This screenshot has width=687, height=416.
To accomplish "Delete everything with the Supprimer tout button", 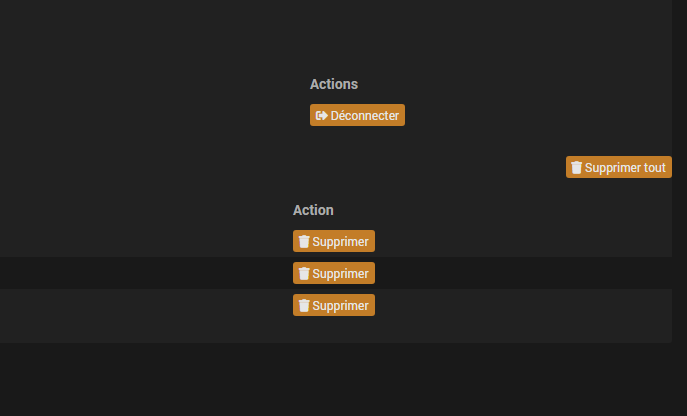I will [x=619, y=167].
